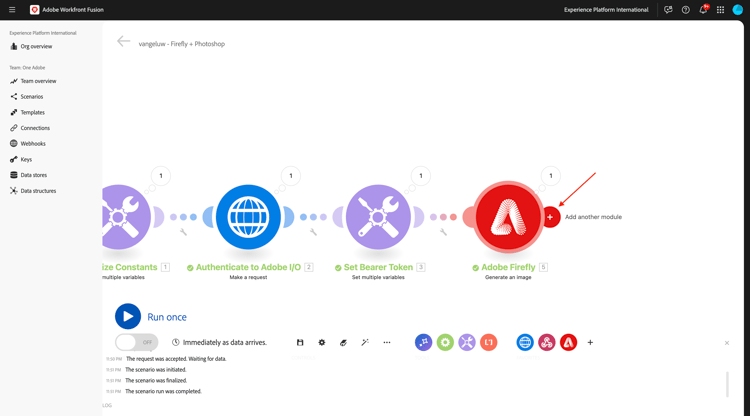Open the chat feedback icon in the header
Viewport: 750px width, 416px height.
pyautogui.click(x=668, y=10)
